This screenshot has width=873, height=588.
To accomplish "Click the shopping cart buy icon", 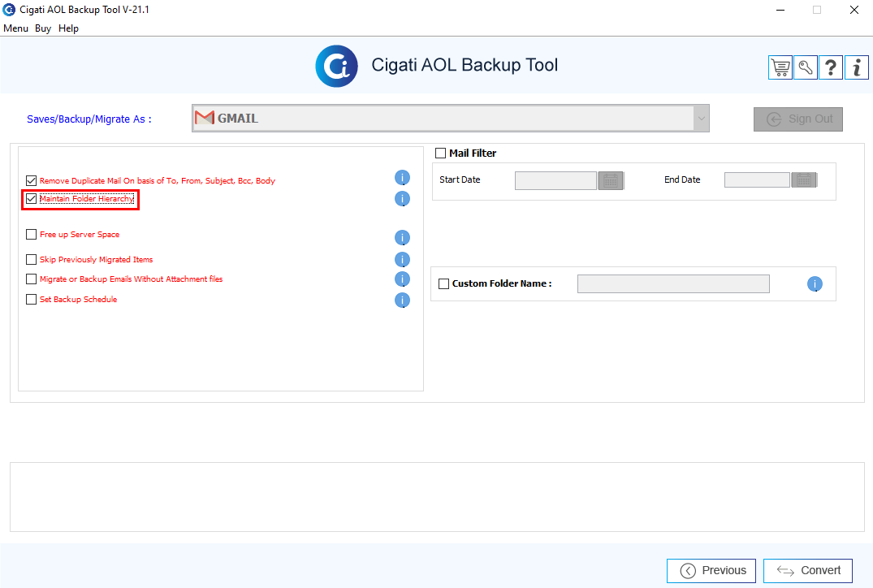I will 780,68.
